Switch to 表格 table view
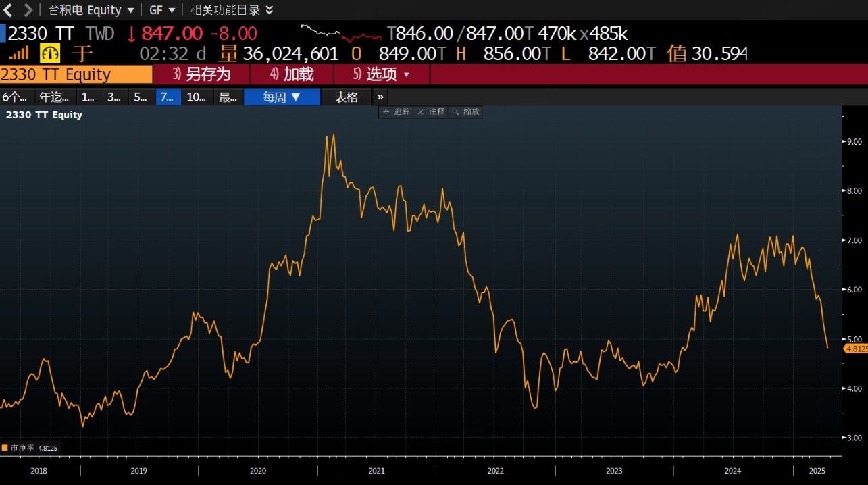 click(x=347, y=97)
